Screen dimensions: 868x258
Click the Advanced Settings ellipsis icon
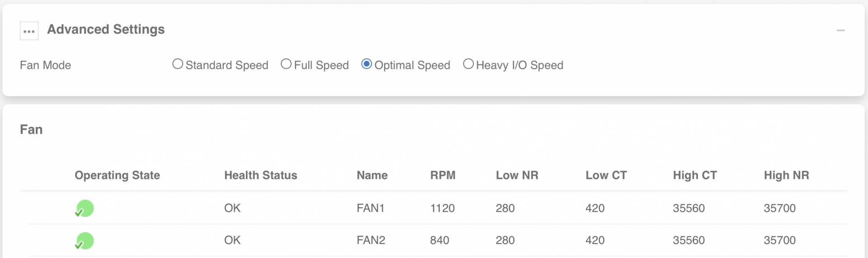point(29,31)
